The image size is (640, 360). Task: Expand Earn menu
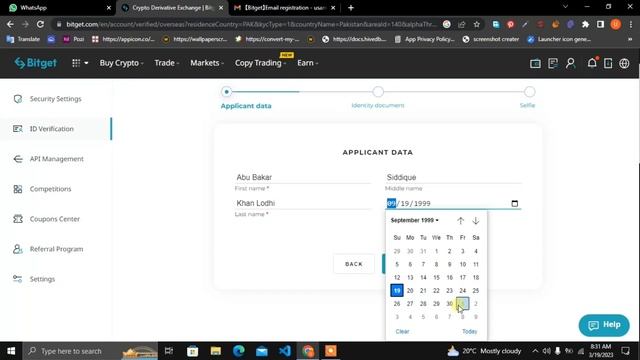tap(308, 63)
